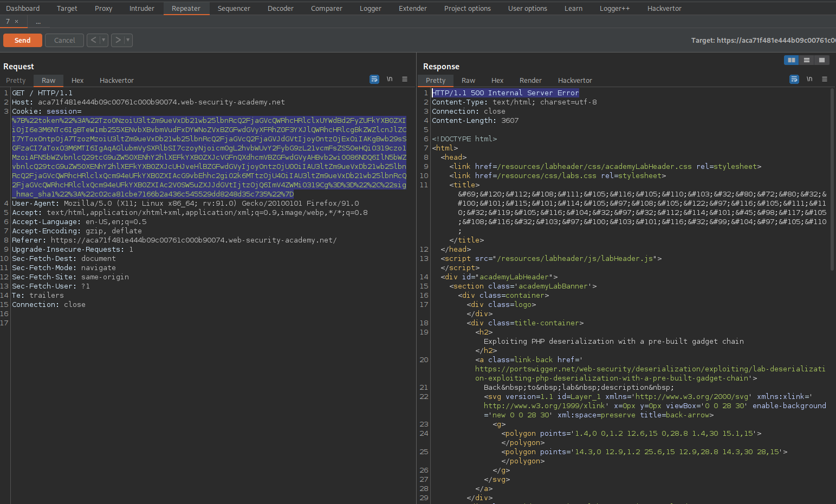Go back in history with the < arrow
This screenshot has height=504, width=836.
coord(93,40)
